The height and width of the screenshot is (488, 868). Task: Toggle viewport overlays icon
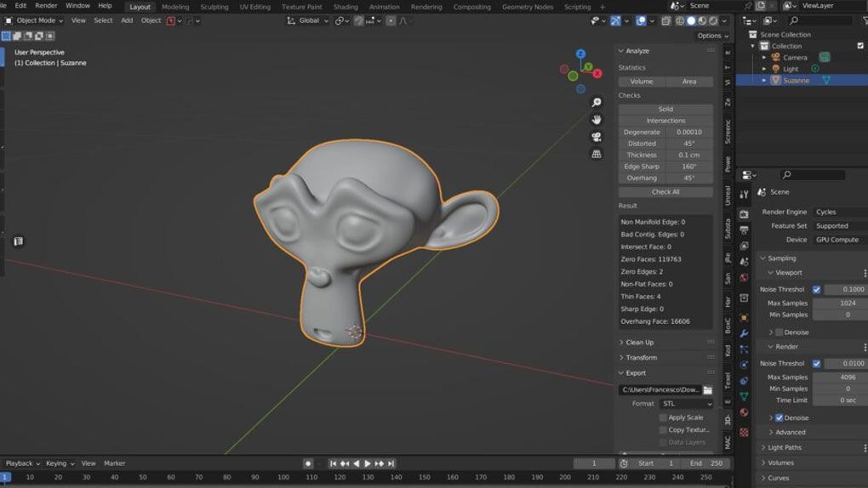click(641, 21)
